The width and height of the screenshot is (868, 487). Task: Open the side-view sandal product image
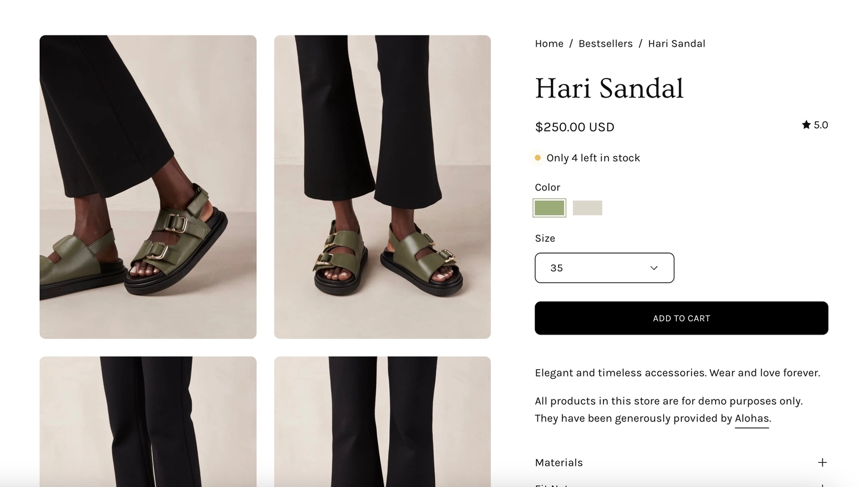(148, 187)
